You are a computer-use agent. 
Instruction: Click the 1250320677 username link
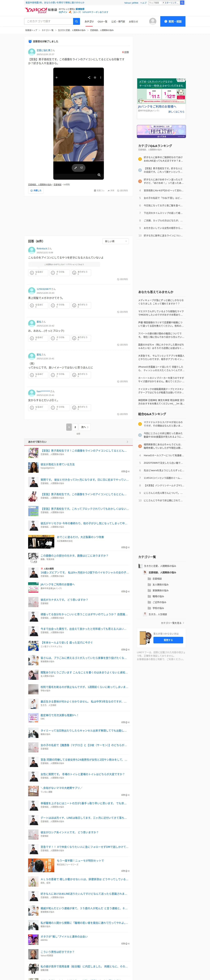click(44, 289)
